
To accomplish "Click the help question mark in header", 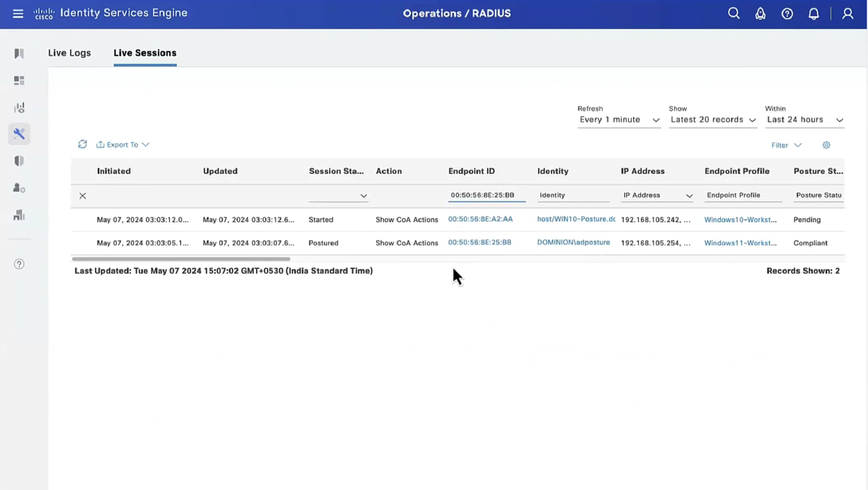I will click(x=787, y=14).
